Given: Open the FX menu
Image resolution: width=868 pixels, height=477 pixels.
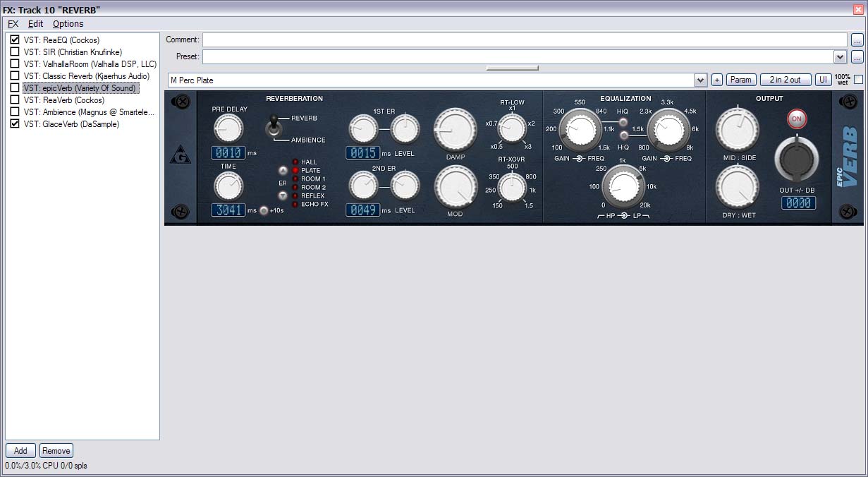Looking at the screenshot, I should 12,23.
